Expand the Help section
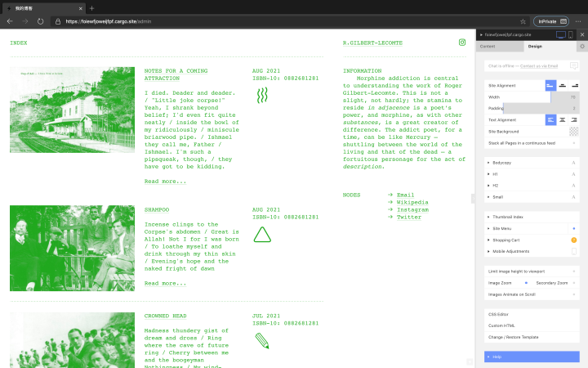 [x=532, y=357]
